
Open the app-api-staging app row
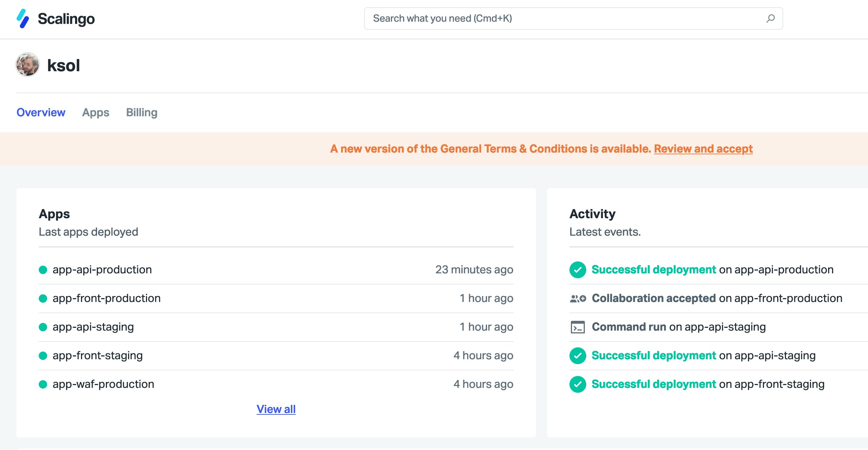[x=93, y=327]
